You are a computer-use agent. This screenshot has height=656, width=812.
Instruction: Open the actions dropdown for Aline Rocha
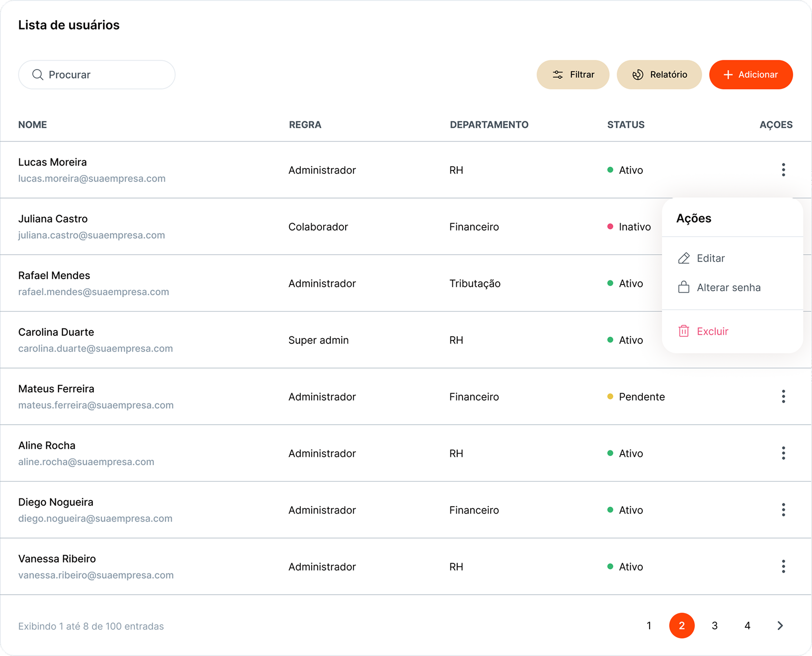pos(783,453)
